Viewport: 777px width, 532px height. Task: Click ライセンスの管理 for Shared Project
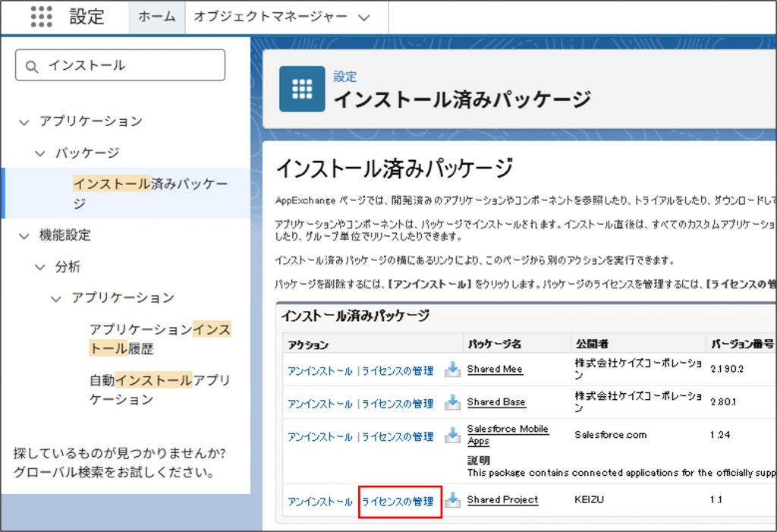coord(398,502)
